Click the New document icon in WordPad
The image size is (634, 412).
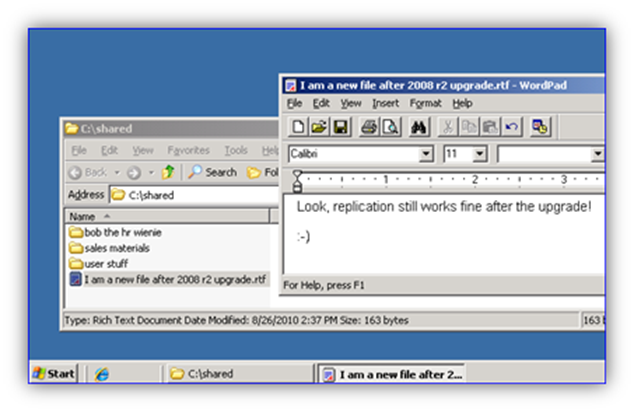[x=298, y=127]
